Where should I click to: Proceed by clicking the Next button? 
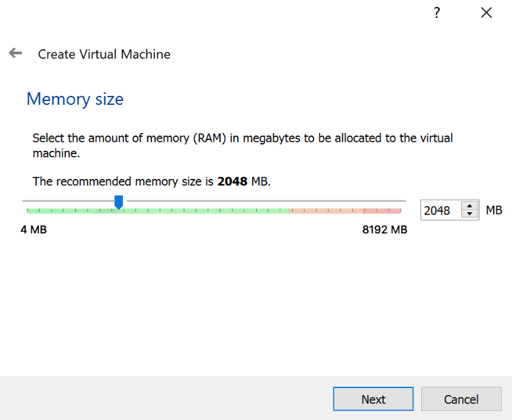373,399
